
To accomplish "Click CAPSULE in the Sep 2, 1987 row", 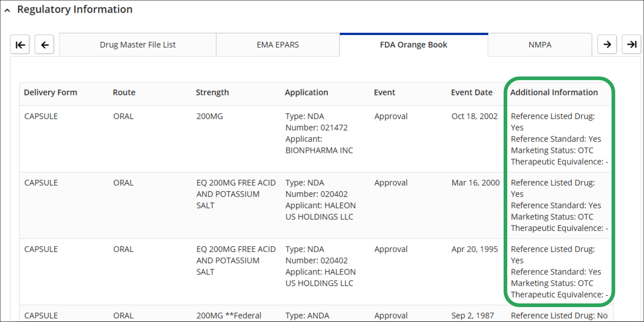I will click(x=41, y=315).
